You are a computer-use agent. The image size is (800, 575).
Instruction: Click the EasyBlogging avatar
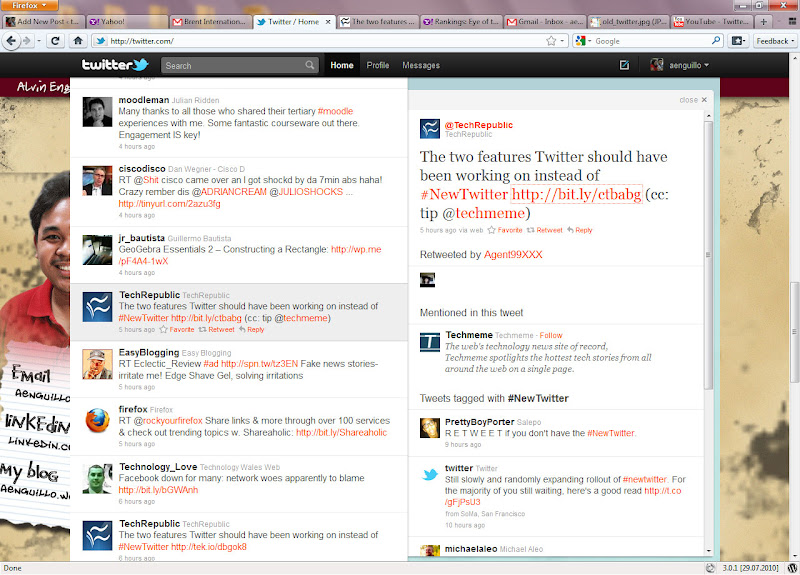[x=97, y=364]
